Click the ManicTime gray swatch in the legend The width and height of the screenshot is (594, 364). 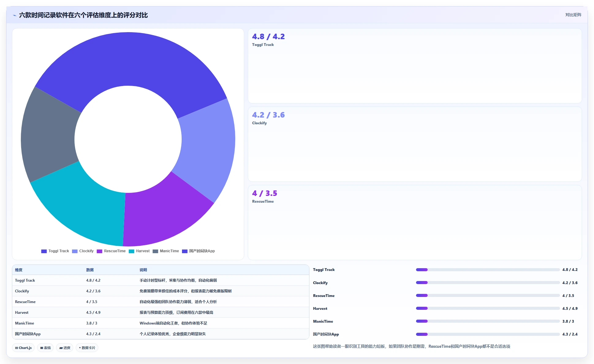pyautogui.click(x=155, y=251)
